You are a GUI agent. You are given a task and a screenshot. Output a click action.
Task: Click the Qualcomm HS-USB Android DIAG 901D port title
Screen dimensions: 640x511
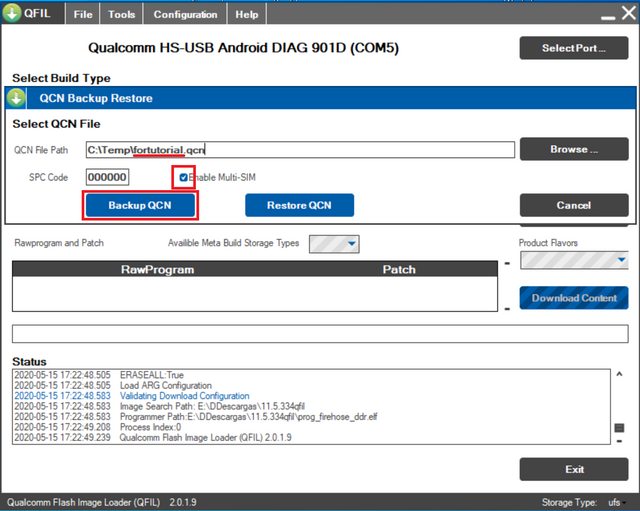coord(243,48)
